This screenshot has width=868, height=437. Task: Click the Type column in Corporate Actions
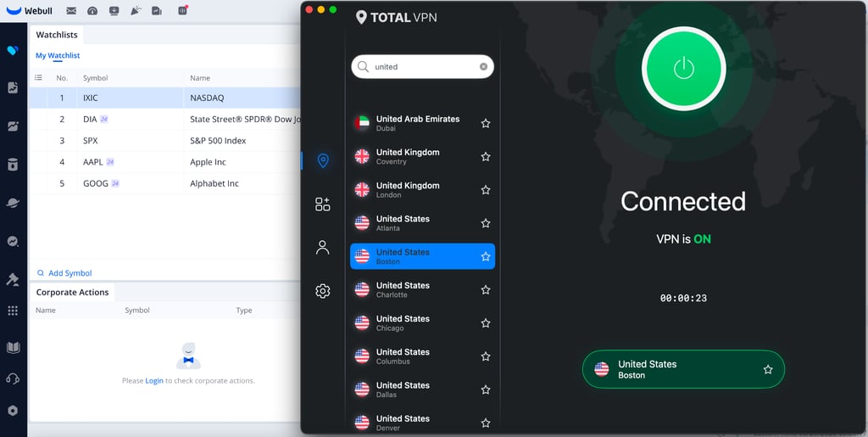pos(244,311)
